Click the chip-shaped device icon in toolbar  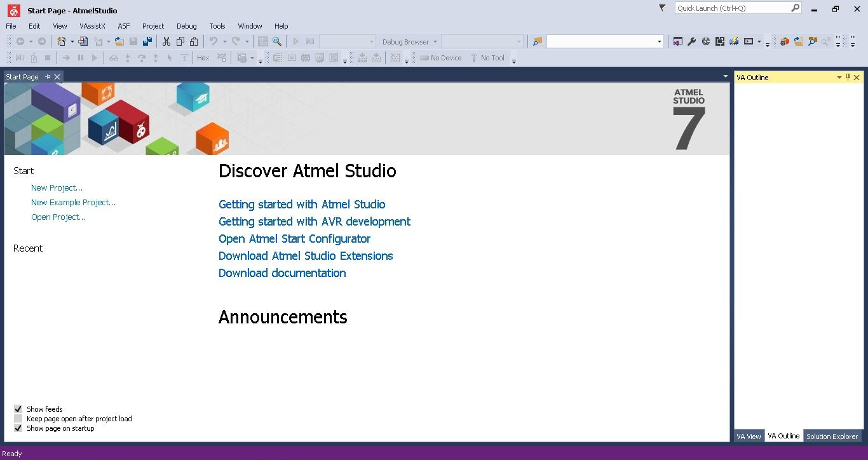click(720, 41)
